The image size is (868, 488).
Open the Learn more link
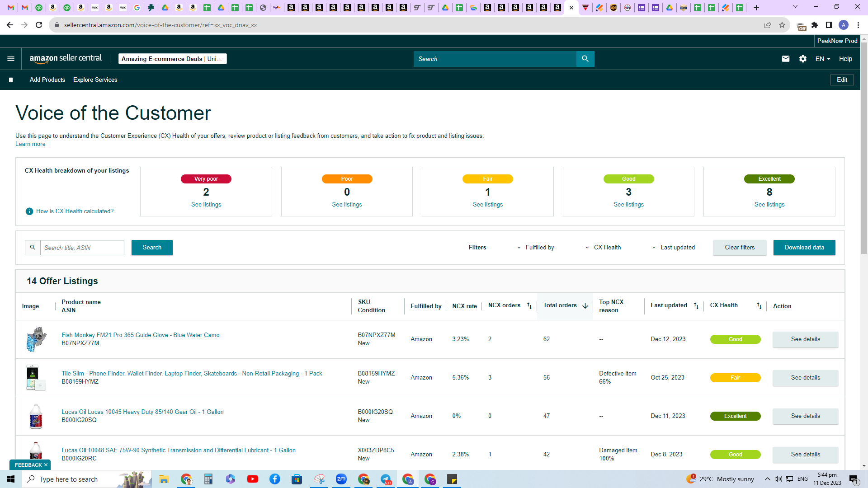click(x=30, y=144)
